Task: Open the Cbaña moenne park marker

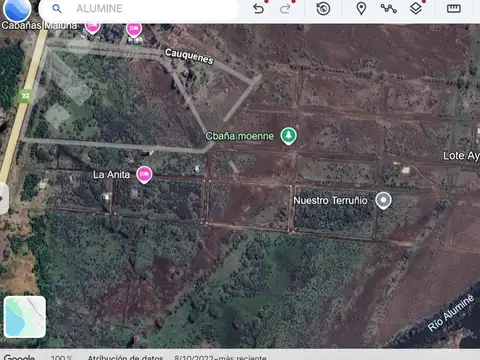Action: pos(289,136)
